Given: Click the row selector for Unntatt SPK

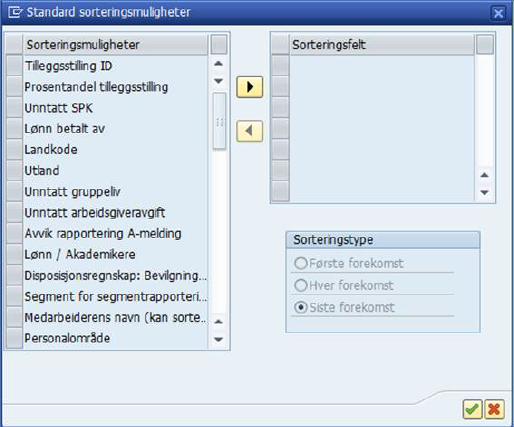Looking at the screenshot, I should [14, 108].
